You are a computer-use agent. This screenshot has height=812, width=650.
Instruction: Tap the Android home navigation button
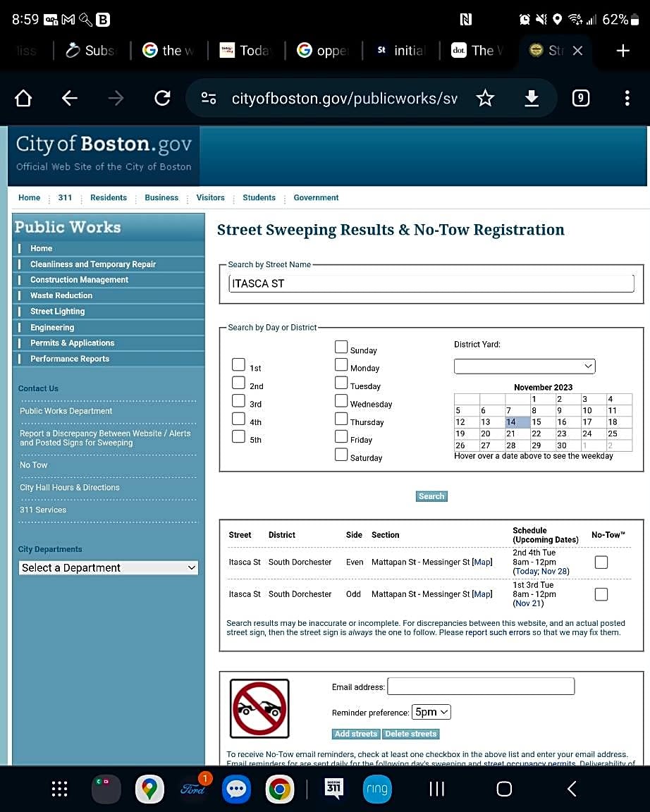504,789
